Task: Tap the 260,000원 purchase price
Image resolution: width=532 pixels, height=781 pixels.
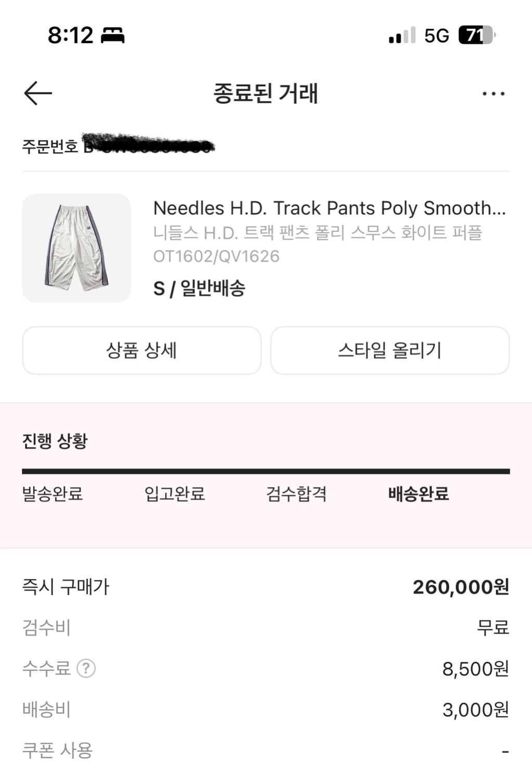Action: click(461, 587)
